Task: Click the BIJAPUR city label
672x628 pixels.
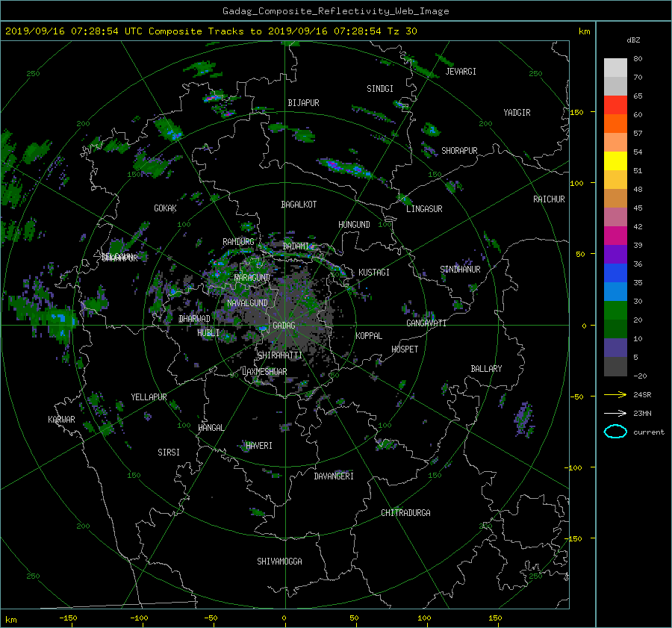Action: click(x=303, y=103)
